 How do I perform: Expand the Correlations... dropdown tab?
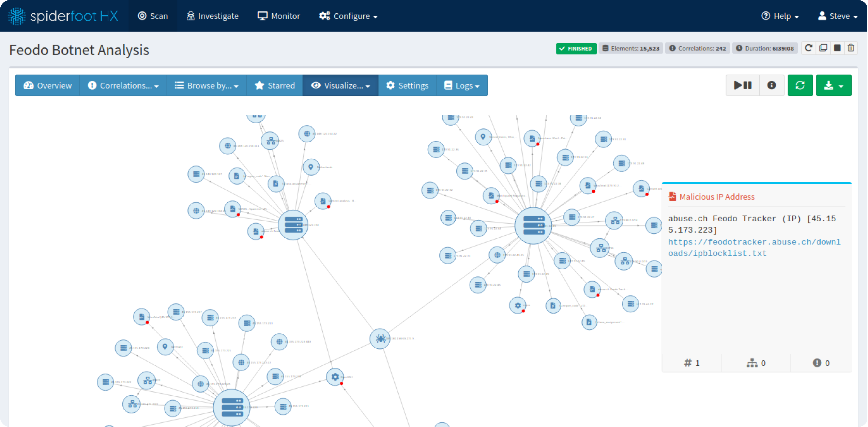(x=123, y=85)
